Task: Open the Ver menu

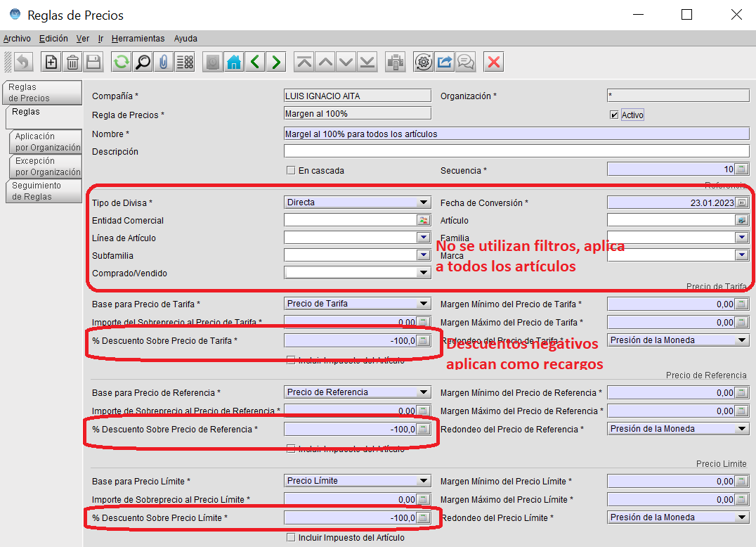Action: pos(83,39)
